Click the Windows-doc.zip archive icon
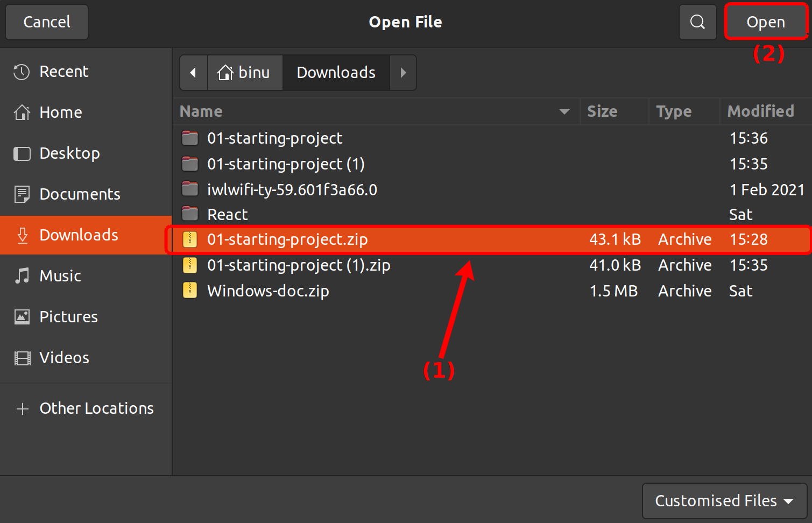Image resolution: width=812 pixels, height=523 pixels. point(190,291)
